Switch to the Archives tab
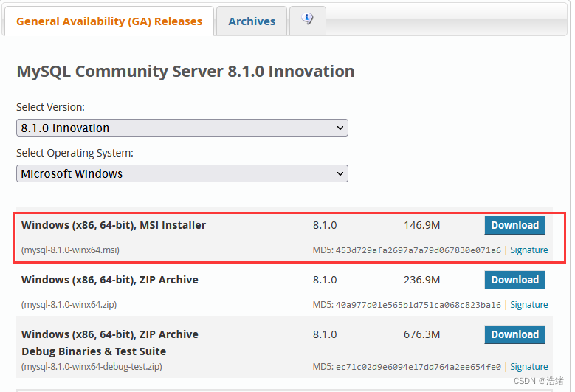 tap(252, 21)
